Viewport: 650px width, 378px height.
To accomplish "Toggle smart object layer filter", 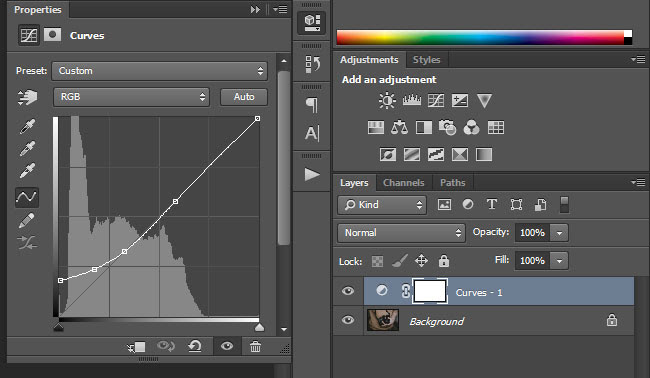I will click(540, 205).
